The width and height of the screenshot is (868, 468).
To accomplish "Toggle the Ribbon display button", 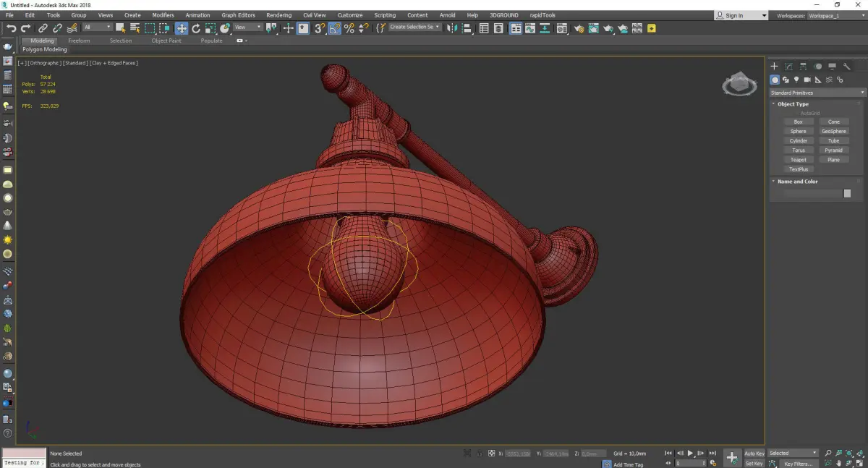I will pos(516,28).
